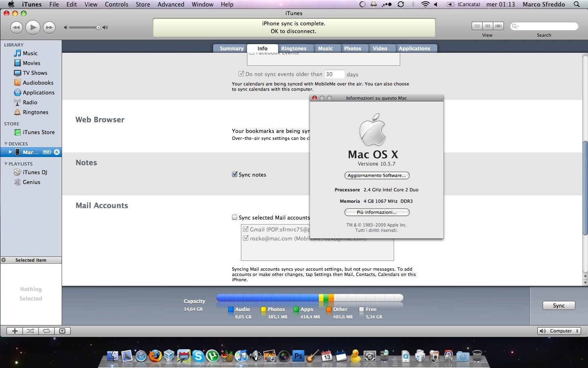The width and height of the screenshot is (588, 368).
Task: Click the shuffle icon at bottom left
Action: click(x=30, y=331)
